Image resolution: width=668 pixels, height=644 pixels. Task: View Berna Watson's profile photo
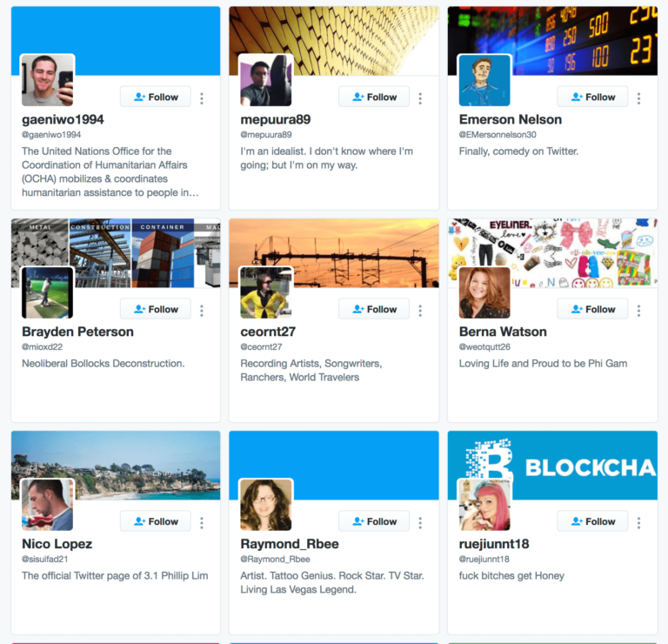pos(484,292)
